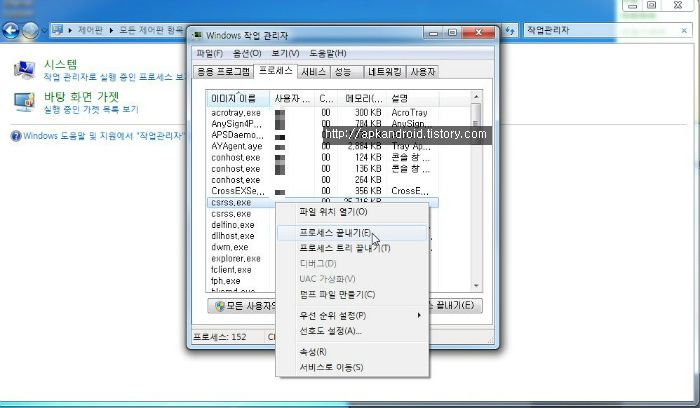Choose 덤프 파일 만들기(C)
Screen dimensions: 700x408
(x=352, y=295)
